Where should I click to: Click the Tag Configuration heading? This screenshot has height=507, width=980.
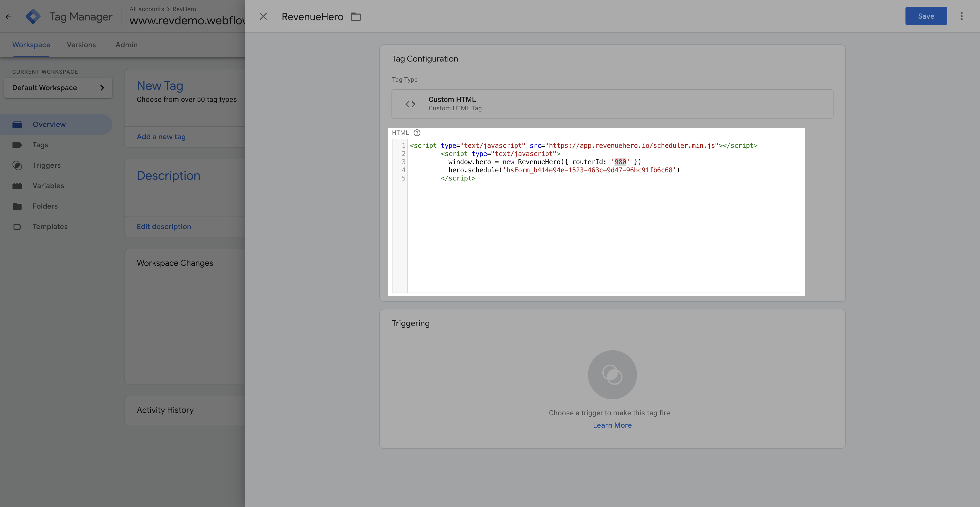click(x=425, y=59)
